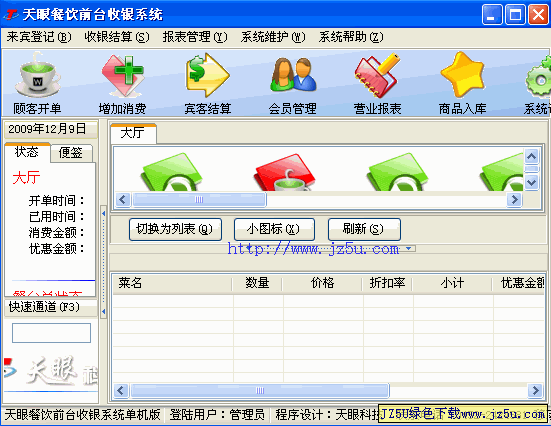Select the third table icon, the second green one
This screenshot has width=551, height=426.
[398, 172]
